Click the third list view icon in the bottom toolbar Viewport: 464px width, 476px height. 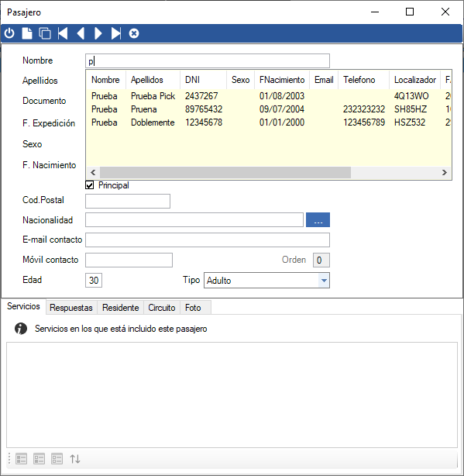tap(57, 459)
